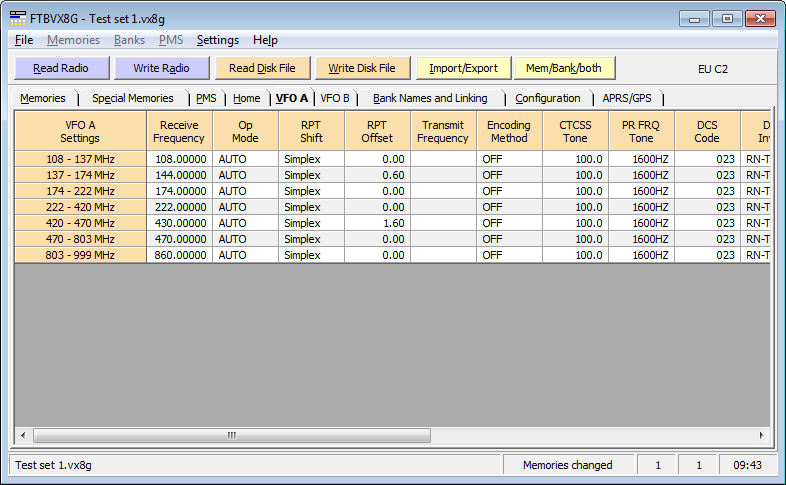Image resolution: width=786 pixels, height=485 pixels.
Task: Select the 108 - 137 MHz row header
Action: pyautogui.click(x=81, y=159)
